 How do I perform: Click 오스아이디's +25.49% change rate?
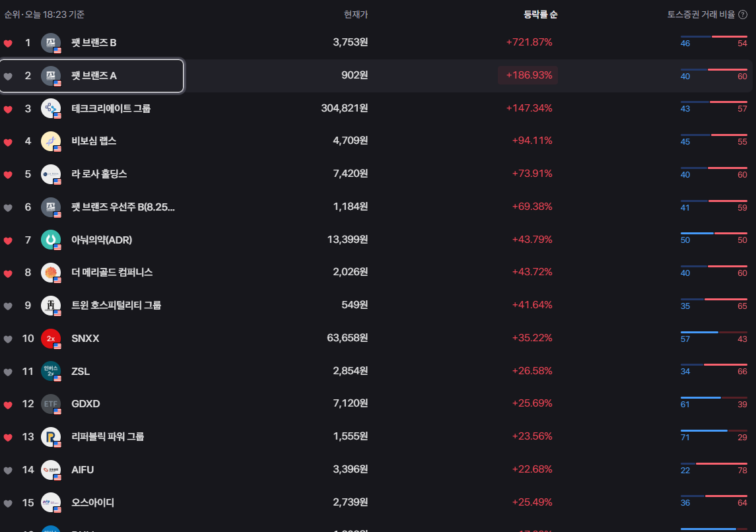532,503
